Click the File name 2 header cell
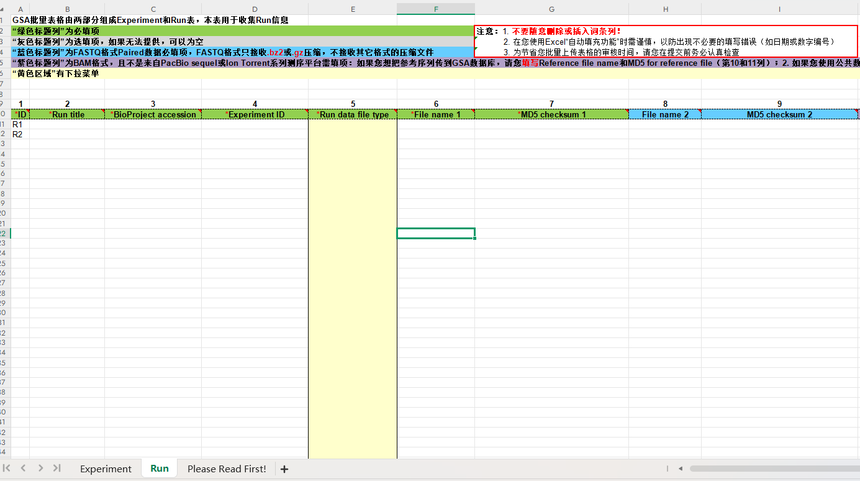Screen dimensions: 860x481 [x=664, y=115]
